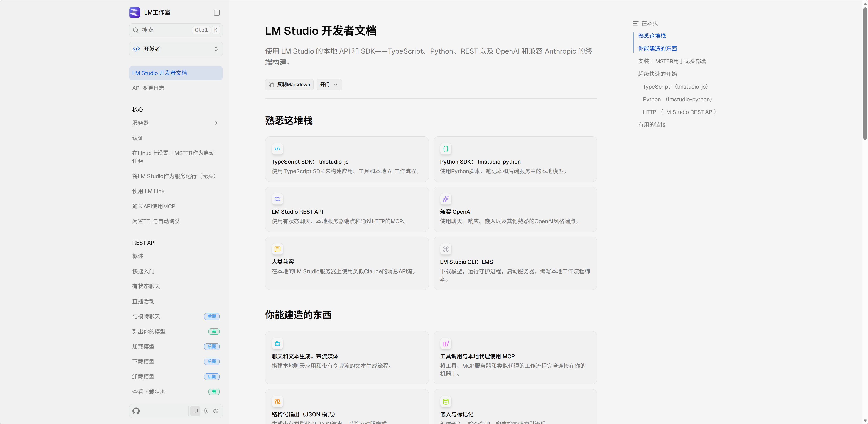This screenshot has width=868, height=424.
Task: Open 工具调用与本地代理使用 MCP card title
Action: (478, 356)
